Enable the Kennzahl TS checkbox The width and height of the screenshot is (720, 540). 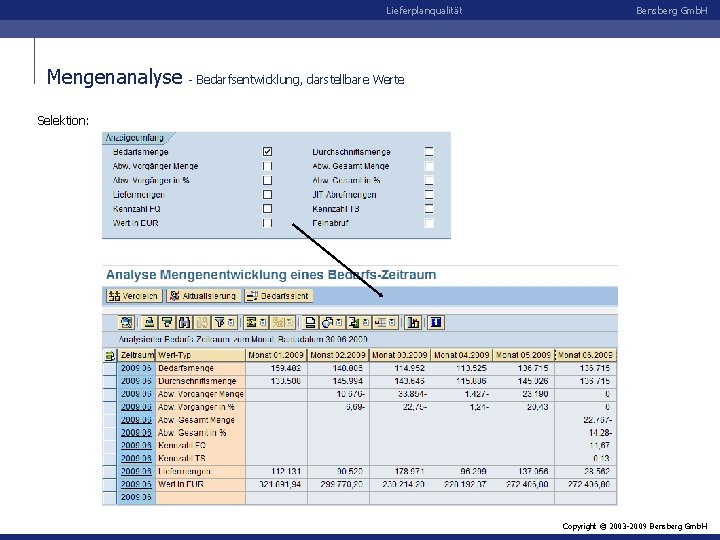429,208
